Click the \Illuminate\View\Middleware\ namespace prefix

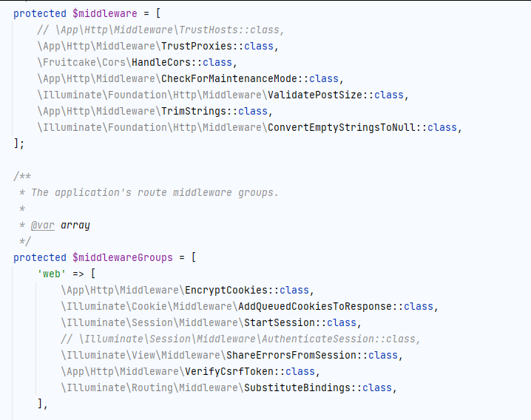[143, 355]
